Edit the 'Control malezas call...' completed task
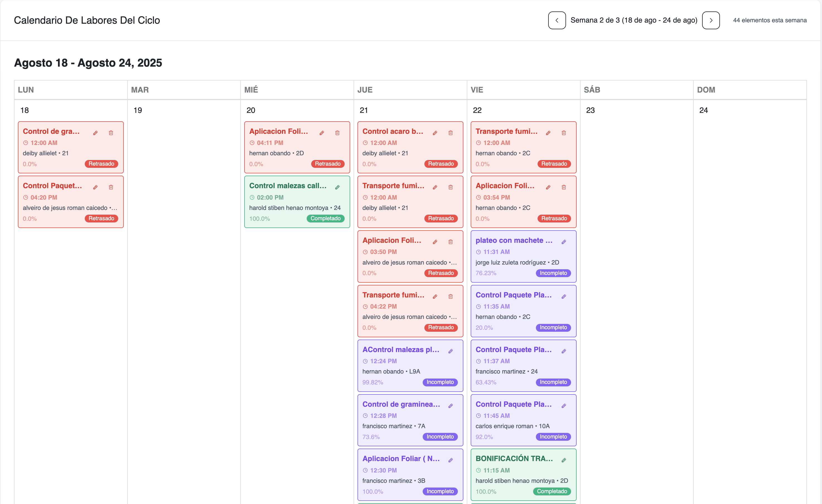Screen dimensions: 822x504 coord(337,187)
